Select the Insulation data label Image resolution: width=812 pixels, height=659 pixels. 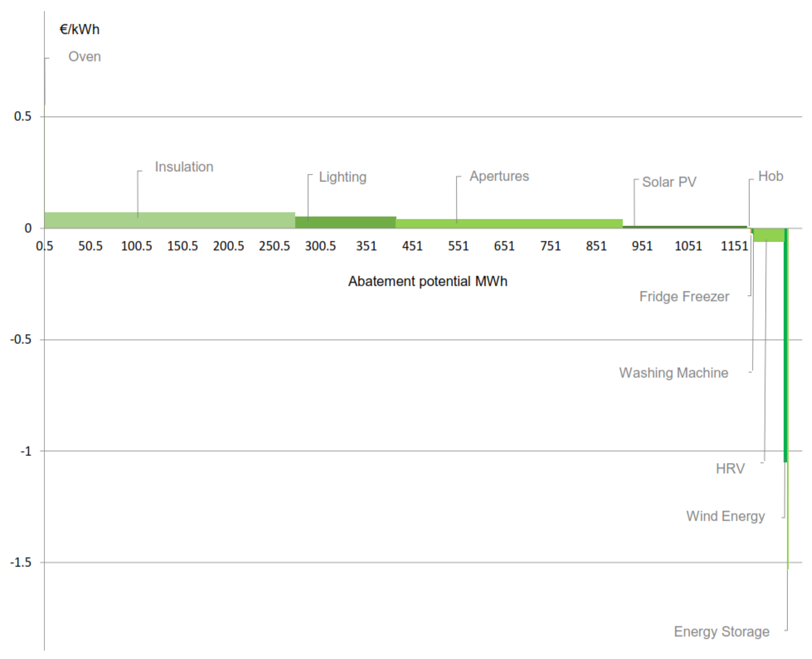coord(184,167)
